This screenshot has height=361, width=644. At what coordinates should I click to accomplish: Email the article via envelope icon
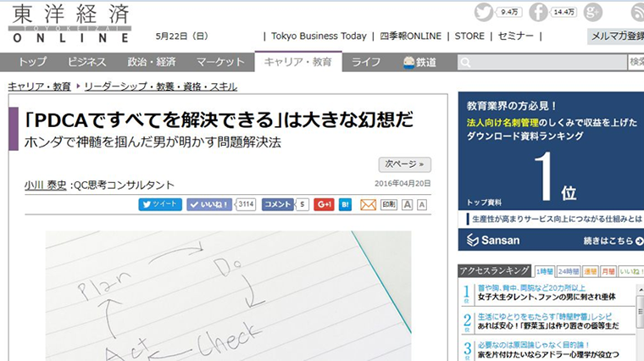[368, 204]
